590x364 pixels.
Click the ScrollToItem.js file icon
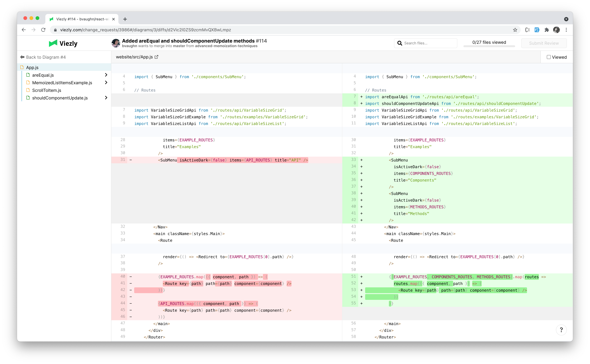(x=28, y=90)
